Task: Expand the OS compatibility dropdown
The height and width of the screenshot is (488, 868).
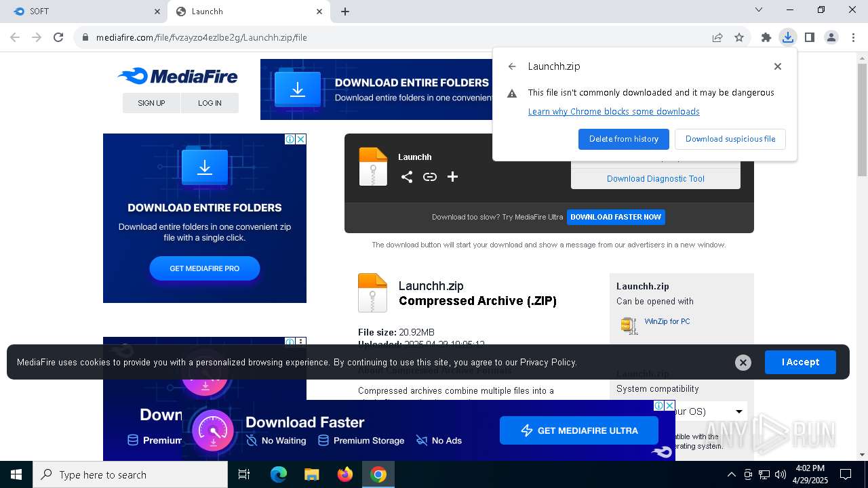Action: 739,411
